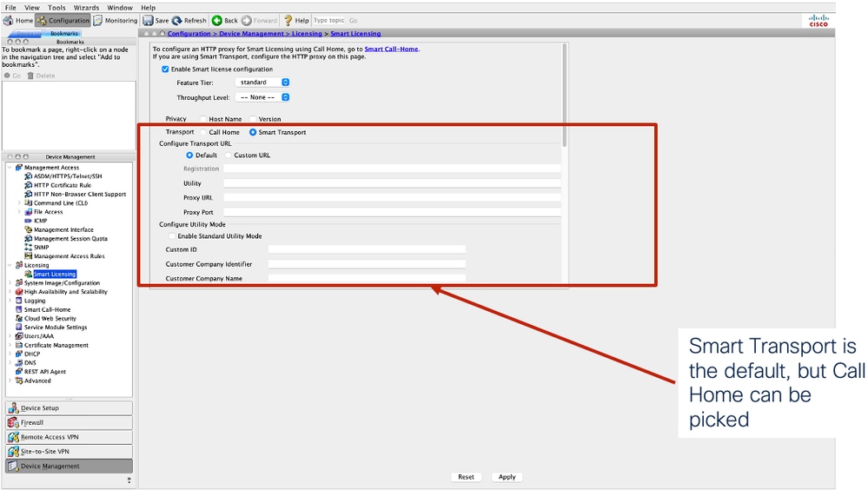Click the Logging node icon
868x490 pixels.
click(19, 301)
